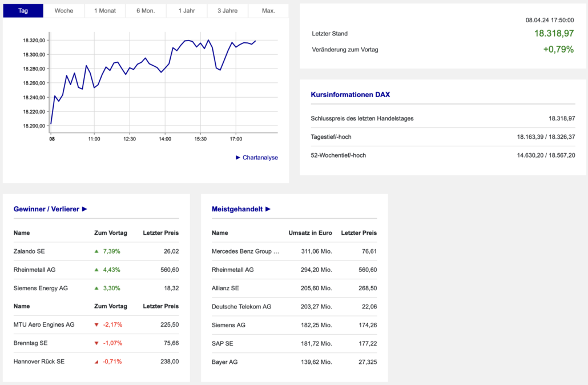Click Mercedes last price 76,61

point(369,251)
